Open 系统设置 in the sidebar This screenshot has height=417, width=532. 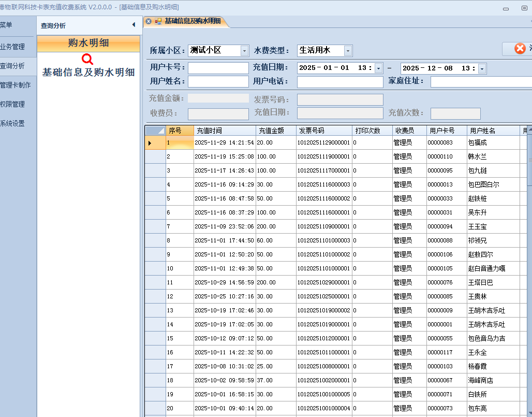pos(12,123)
